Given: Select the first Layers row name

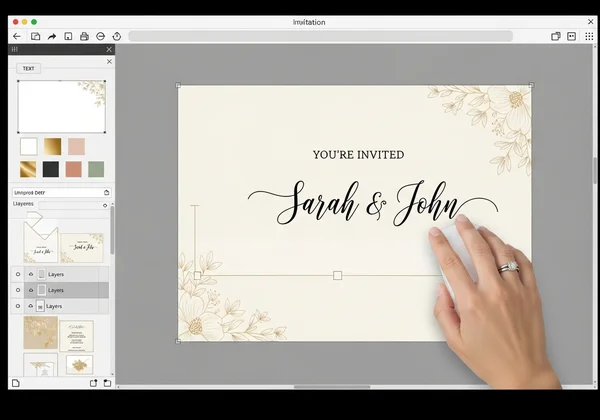Looking at the screenshot, I should tap(56, 274).
